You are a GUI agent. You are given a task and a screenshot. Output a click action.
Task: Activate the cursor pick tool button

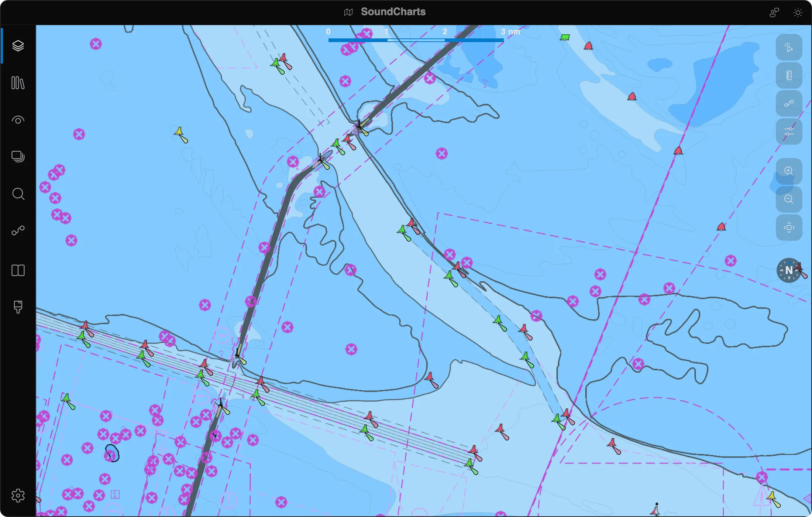(789, 47)
